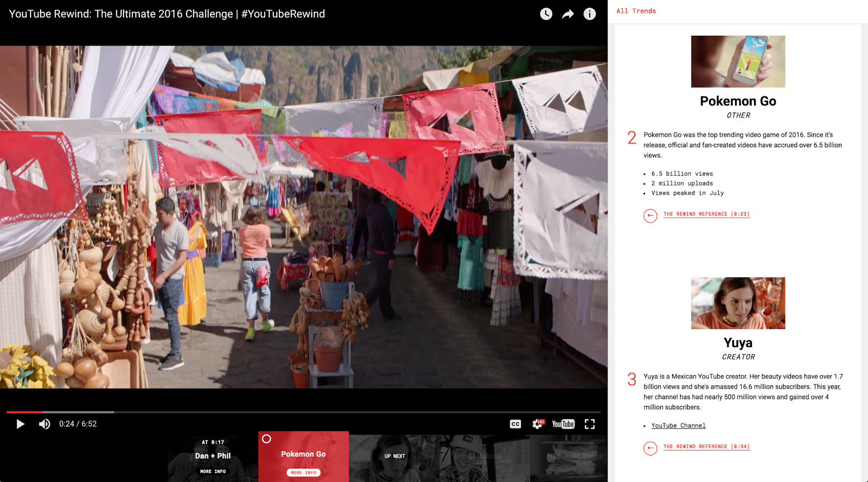Viewport: 868px width, 482px height.
Task: Click the 0:24 / 6:52 time display
Action: click(78, 424)
